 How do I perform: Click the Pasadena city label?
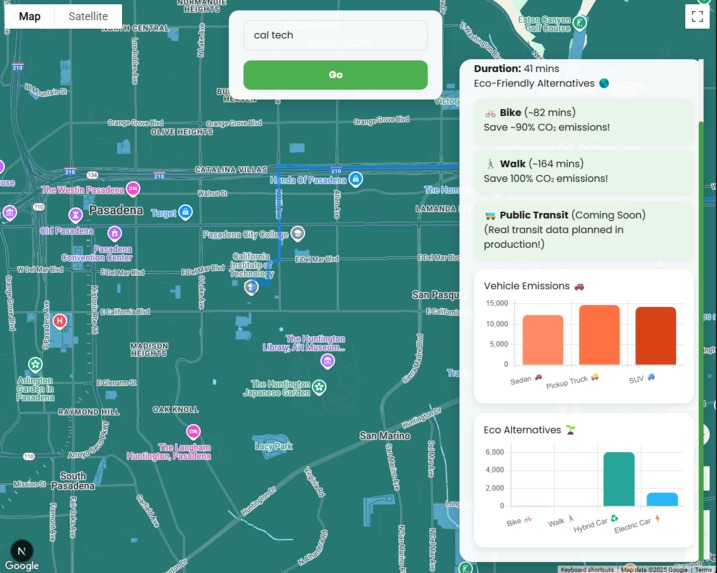pyautogui.click(x=116, y=210)
